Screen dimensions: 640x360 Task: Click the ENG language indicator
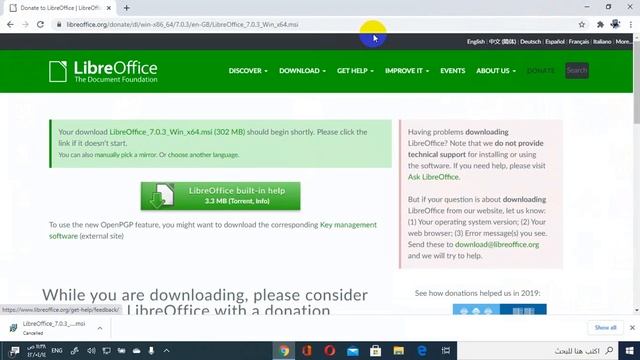57,351
